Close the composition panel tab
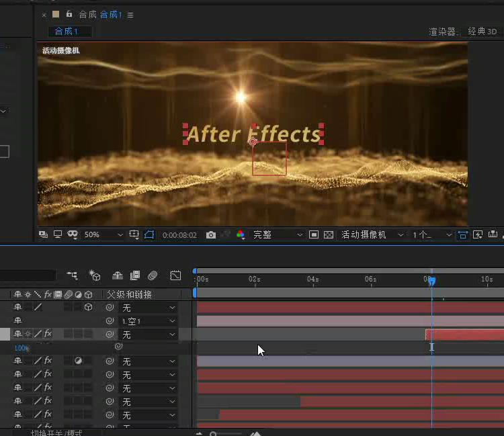The width and height of the screenshot is (504, 436). (x=44, y=15)
